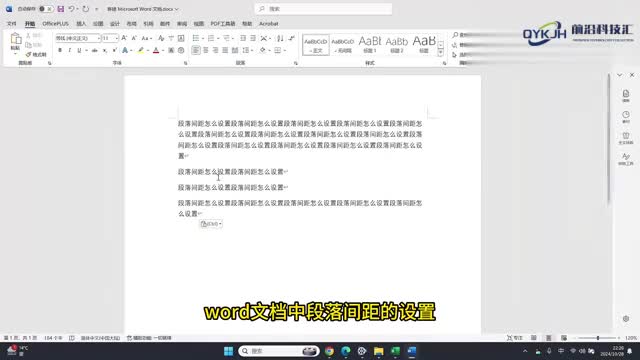Viewport: 640px width, 360px height.
Task: Apply the yellow text highlight color
Action: 140,50
